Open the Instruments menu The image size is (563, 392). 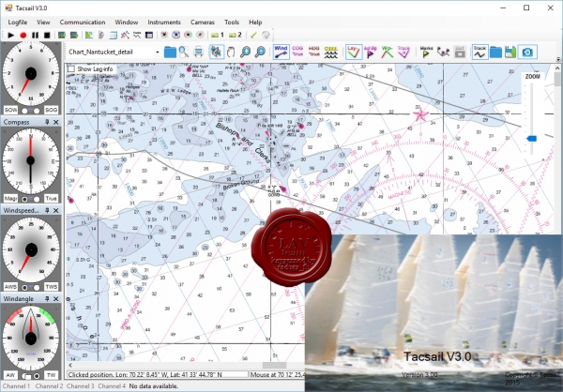[164, 23]
